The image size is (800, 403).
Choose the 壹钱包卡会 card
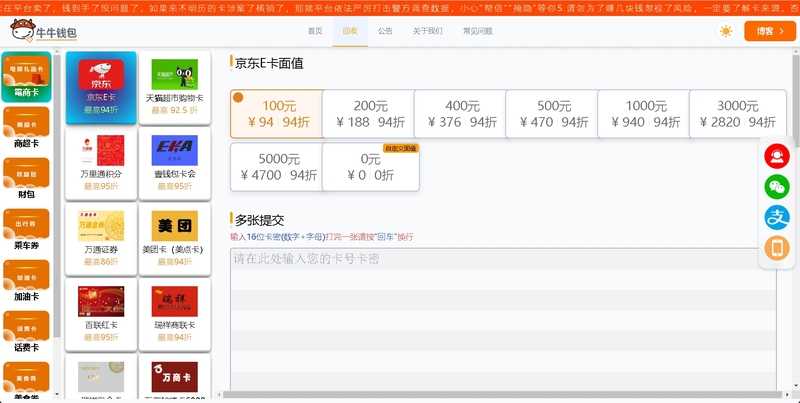click(174, 163)
